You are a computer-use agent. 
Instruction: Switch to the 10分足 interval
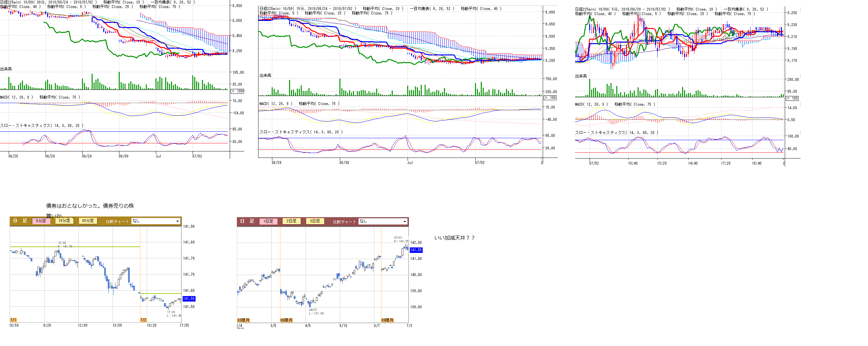tap(64, 221)
